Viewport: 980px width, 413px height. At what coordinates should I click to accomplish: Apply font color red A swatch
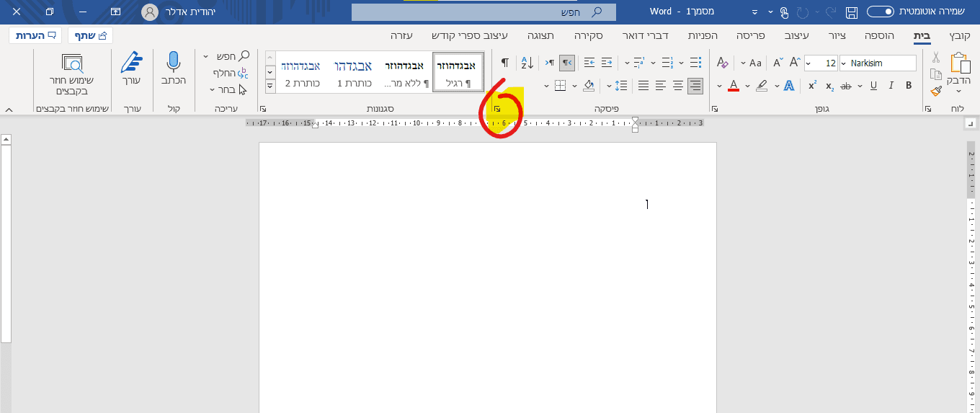734,86
